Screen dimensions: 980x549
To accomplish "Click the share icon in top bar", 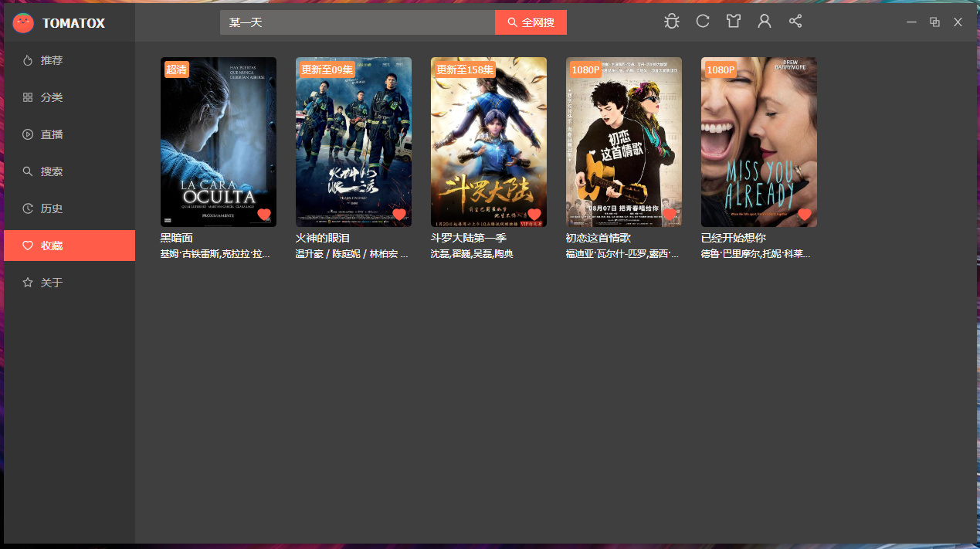I will (795, 22).
